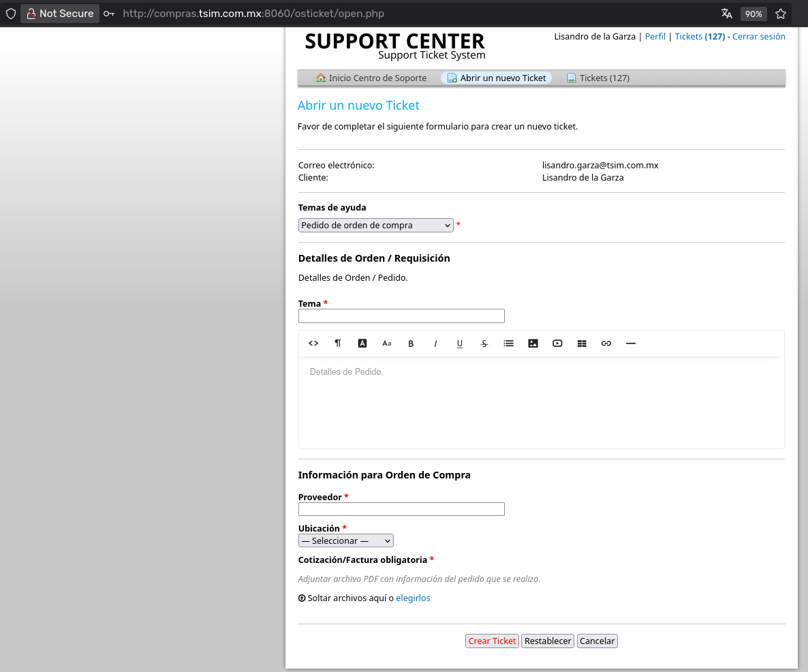Insert an image in editor

[533, 343]
